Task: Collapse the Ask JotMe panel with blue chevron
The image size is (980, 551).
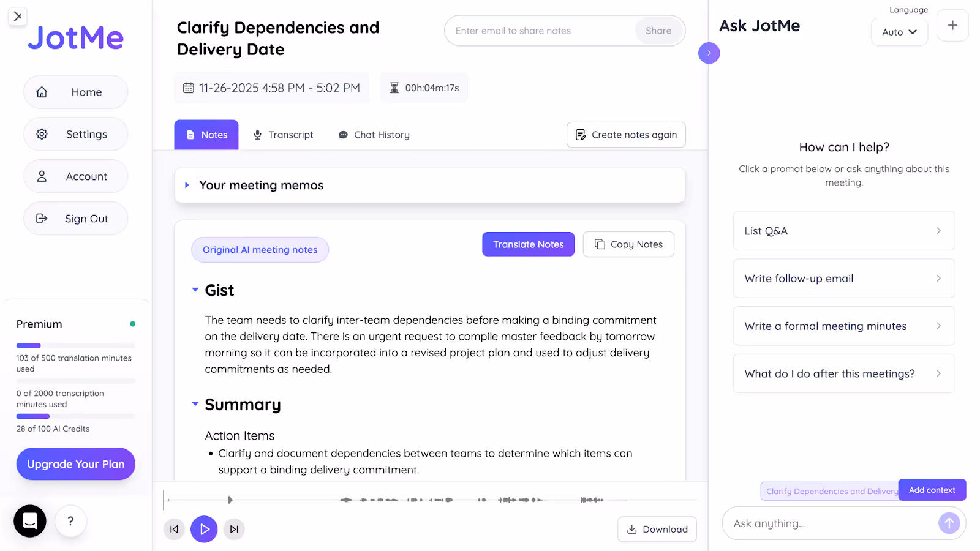Action: pyautogui.click(x=709, y=53)
